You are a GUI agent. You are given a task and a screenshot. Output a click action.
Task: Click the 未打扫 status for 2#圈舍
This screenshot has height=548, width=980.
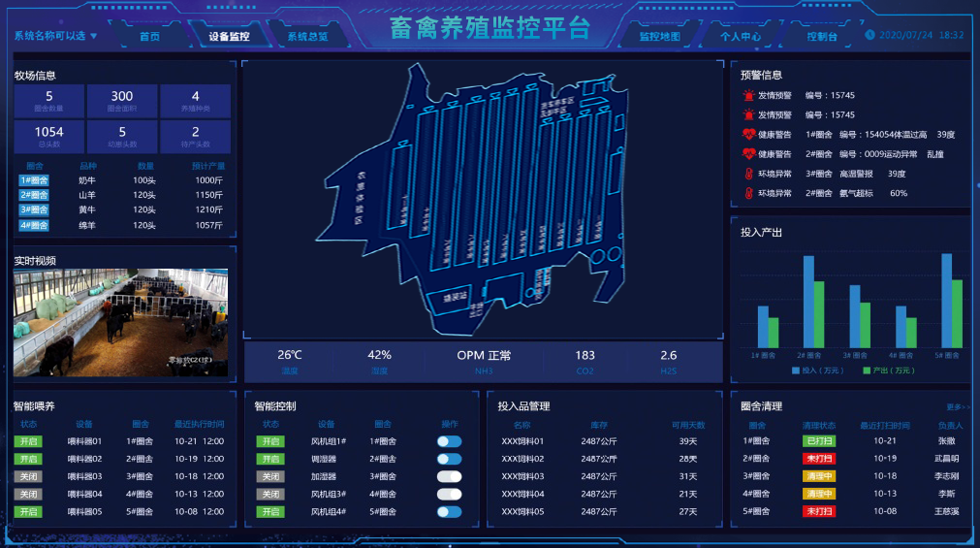818,459
